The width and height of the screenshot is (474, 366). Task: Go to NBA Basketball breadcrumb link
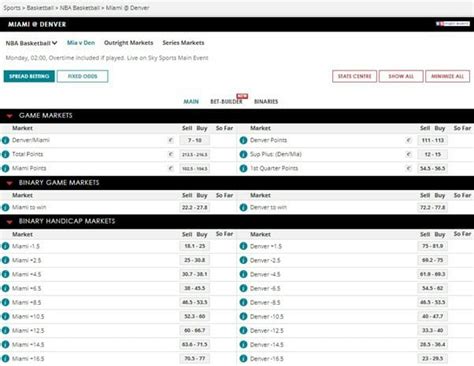coord(80,8)
